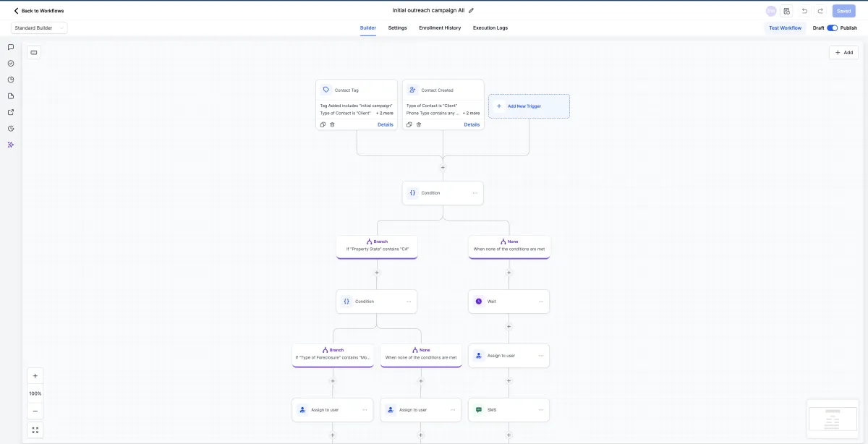This screenshot has width=868, height=444.
Task: Click the external link sidebar icon
Action: (11, 112)
